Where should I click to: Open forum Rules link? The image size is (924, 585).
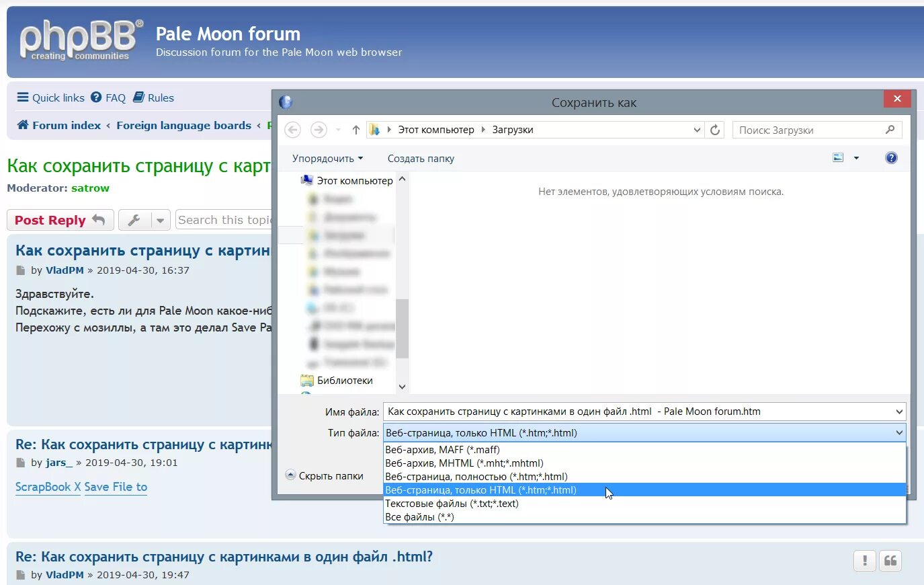[154, 97]
